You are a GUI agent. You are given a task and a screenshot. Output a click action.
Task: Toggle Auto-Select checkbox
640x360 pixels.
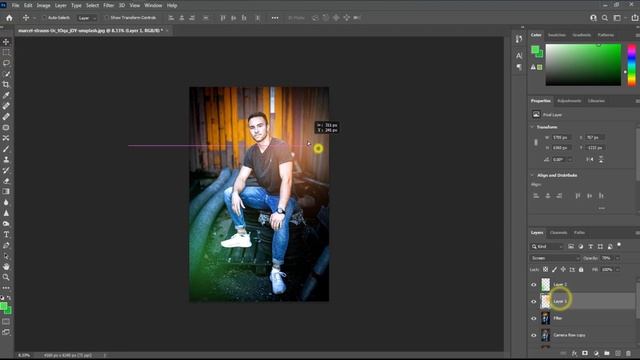click(44, 18)
